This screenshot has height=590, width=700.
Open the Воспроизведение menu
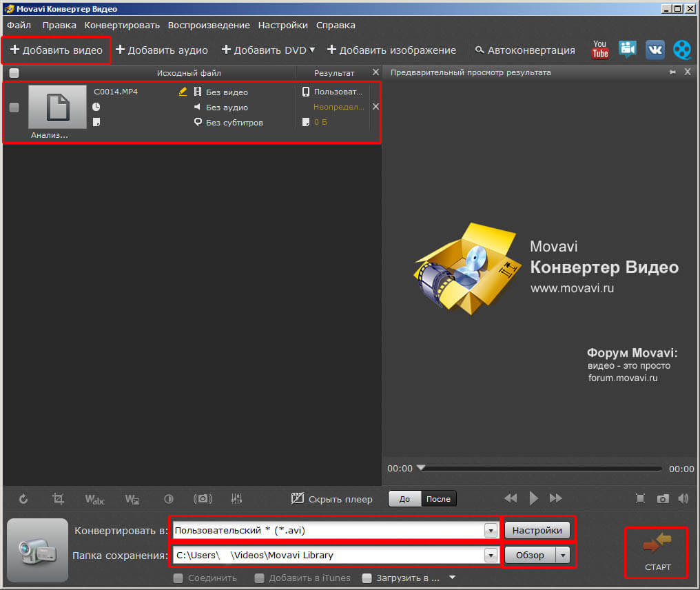[x=209, y=25]
